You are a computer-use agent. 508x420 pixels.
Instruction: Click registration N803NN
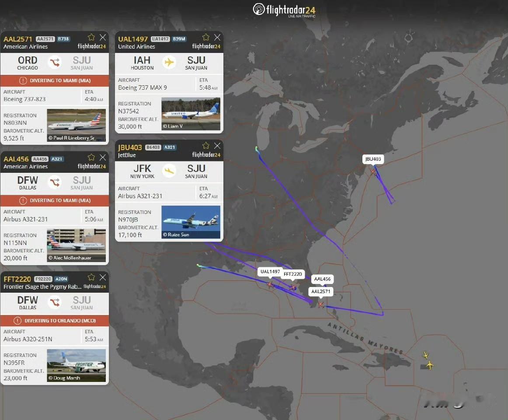(x=15, y=122)
